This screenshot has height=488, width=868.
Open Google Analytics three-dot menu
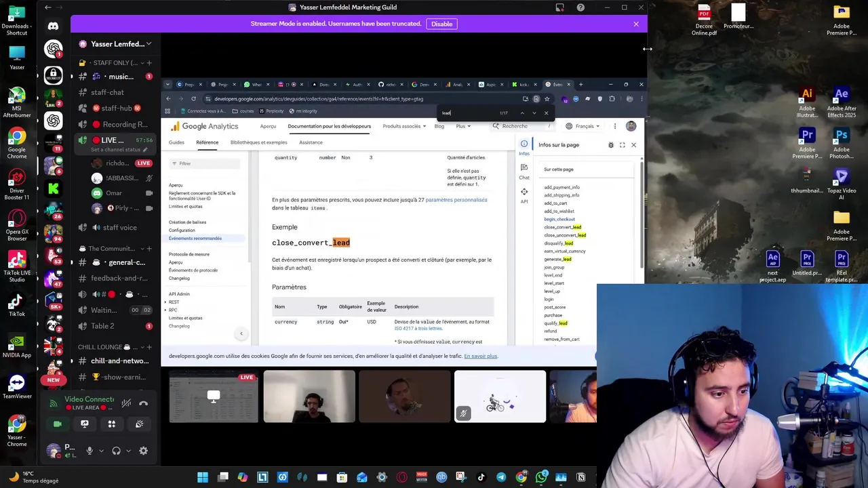(x=615, y=126)
